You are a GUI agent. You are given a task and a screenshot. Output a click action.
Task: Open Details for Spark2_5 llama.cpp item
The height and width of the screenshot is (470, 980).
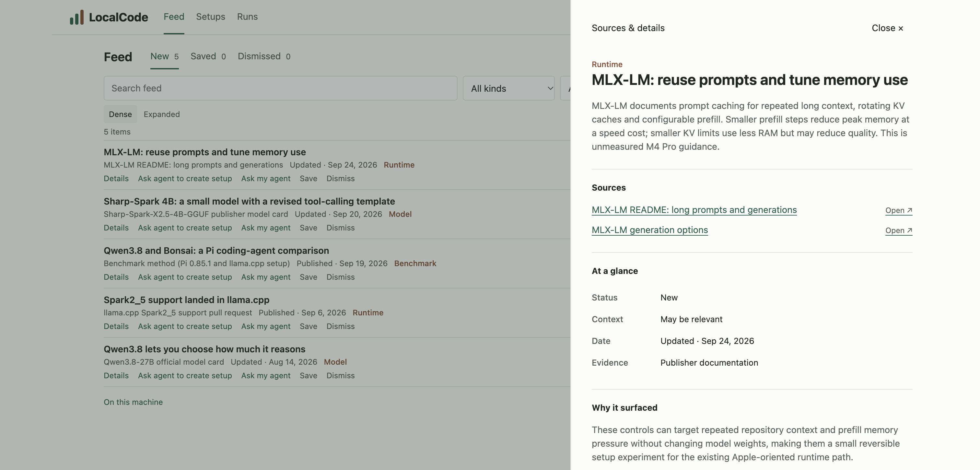click(116, 326)
